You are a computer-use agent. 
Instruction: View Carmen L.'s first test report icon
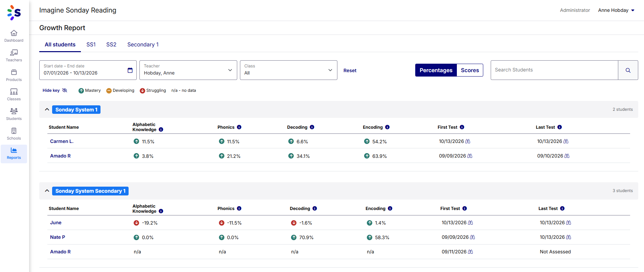pos(468,141)
